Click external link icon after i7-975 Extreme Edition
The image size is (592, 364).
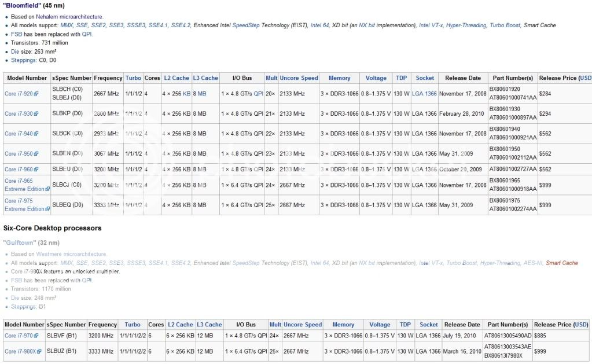click(x=47, y=209)
